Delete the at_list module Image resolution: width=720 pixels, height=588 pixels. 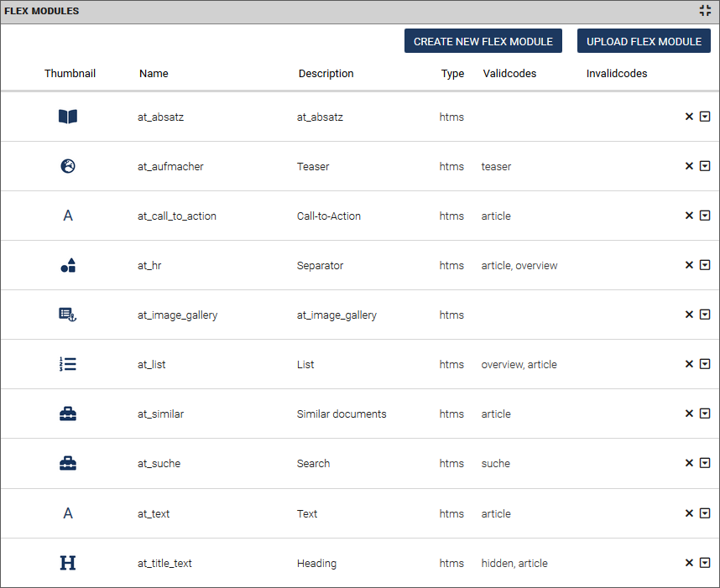pos(689,364)
